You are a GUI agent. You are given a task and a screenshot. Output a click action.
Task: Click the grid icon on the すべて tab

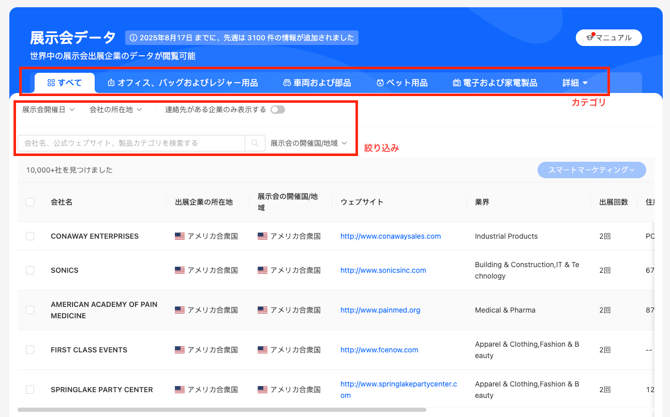52,83
